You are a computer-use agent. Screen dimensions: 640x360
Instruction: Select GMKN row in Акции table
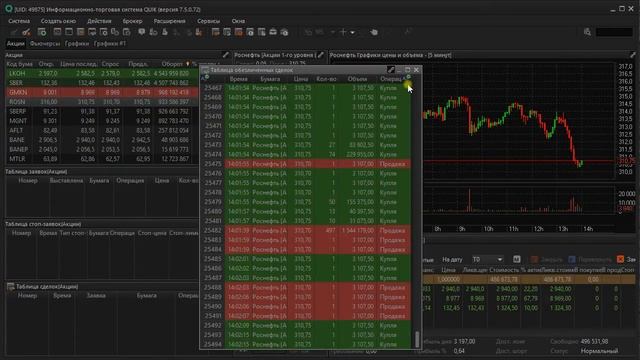[x=102, y=92]
